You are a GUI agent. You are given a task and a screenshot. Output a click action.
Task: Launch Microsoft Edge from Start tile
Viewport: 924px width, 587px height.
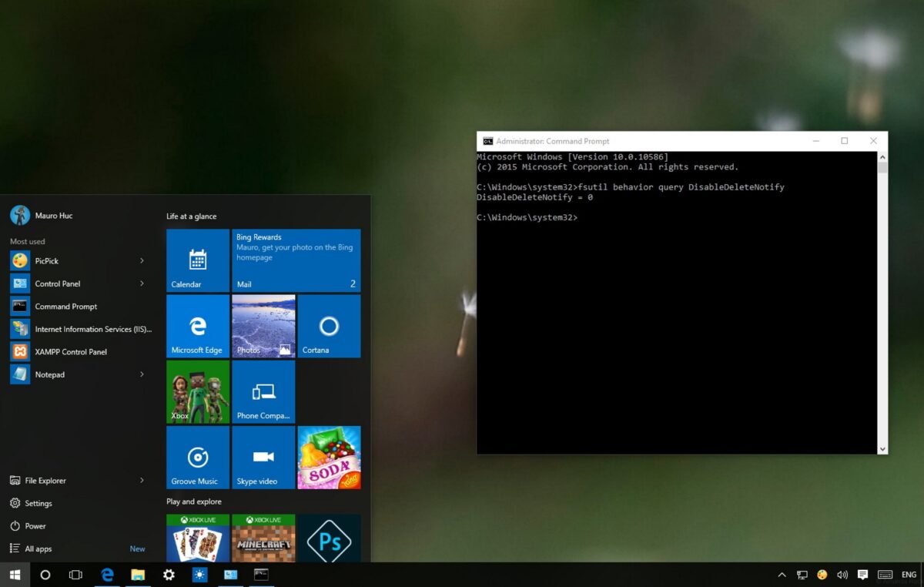[x=198, y=326]
